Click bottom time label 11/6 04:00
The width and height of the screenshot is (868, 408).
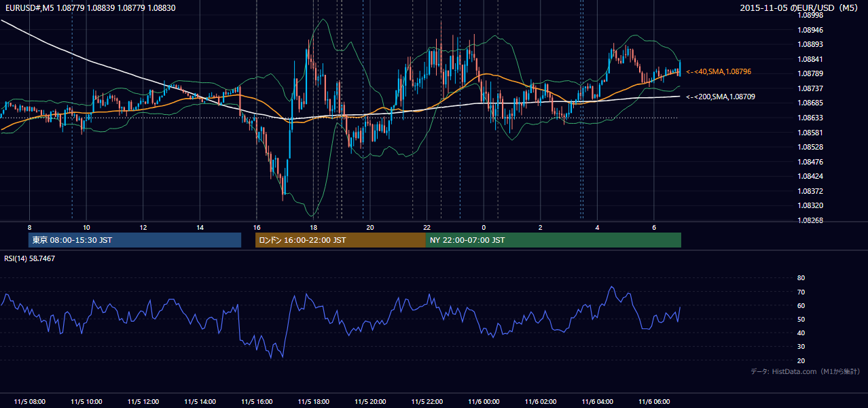coord(598,402)
